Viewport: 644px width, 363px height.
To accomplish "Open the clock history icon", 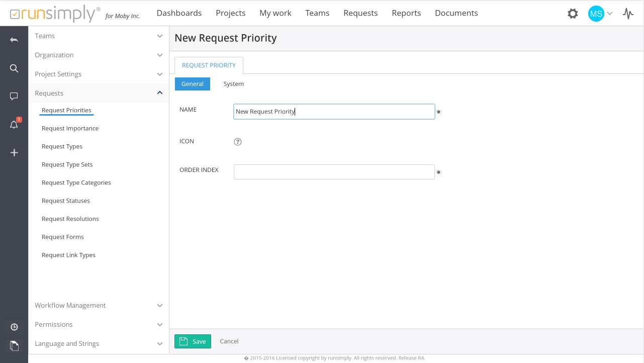I will (14, 327).
